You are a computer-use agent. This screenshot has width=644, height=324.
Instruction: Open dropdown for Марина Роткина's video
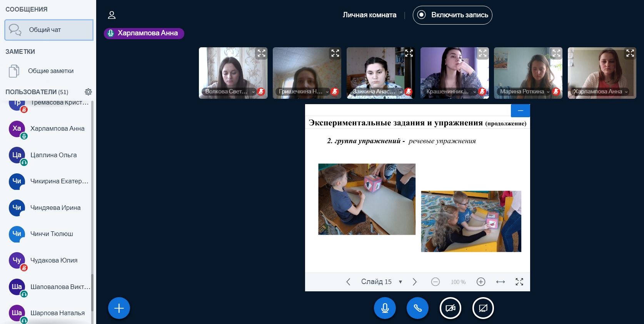click(548, 92)
